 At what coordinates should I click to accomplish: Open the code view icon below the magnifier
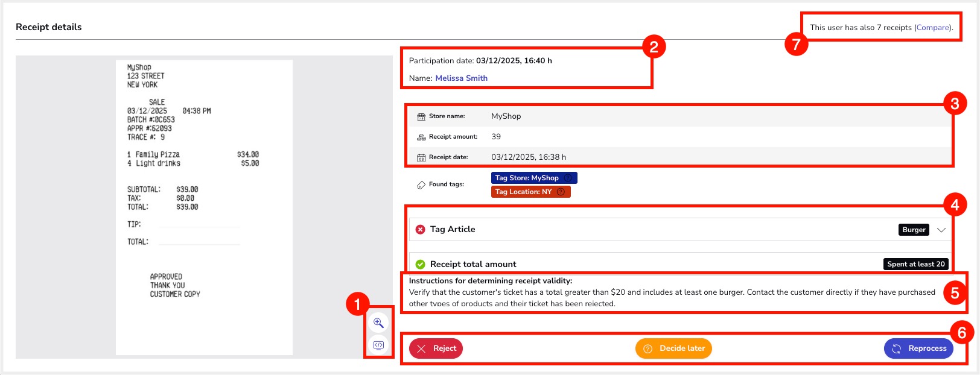(378, 345)
